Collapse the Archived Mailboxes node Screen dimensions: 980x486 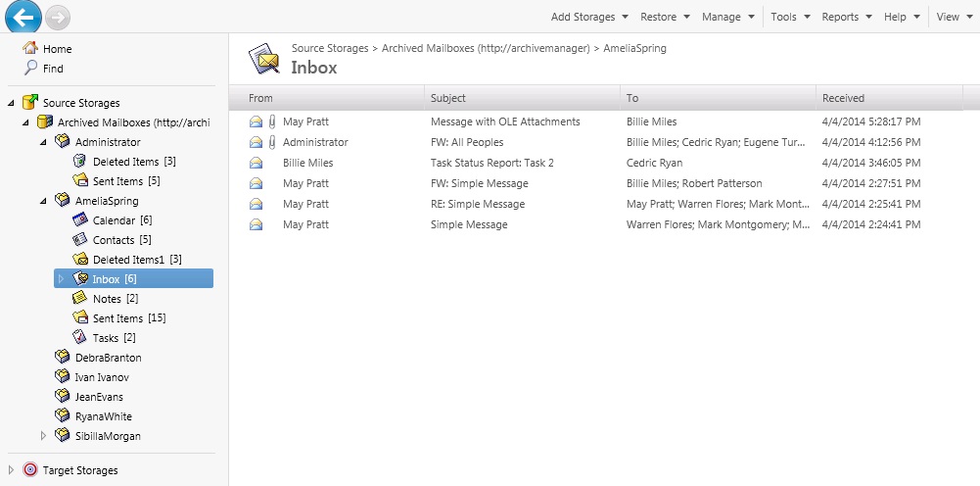[25, 122]
